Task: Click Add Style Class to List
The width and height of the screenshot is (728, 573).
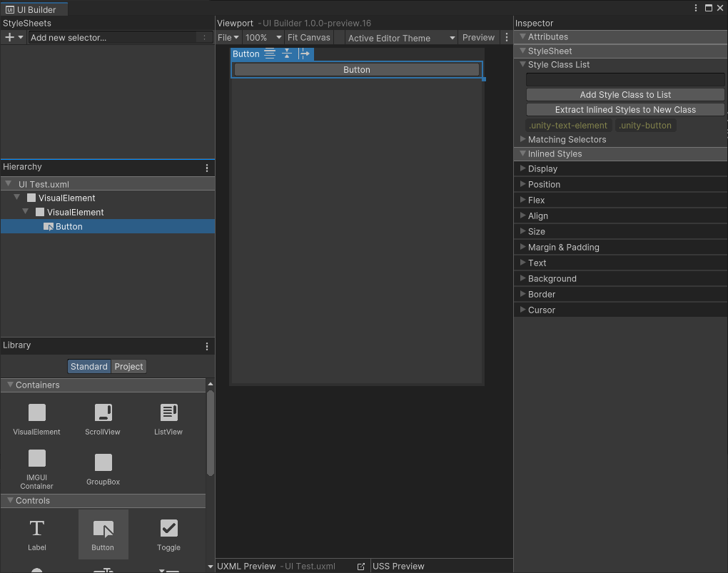Action: (625, 94)
